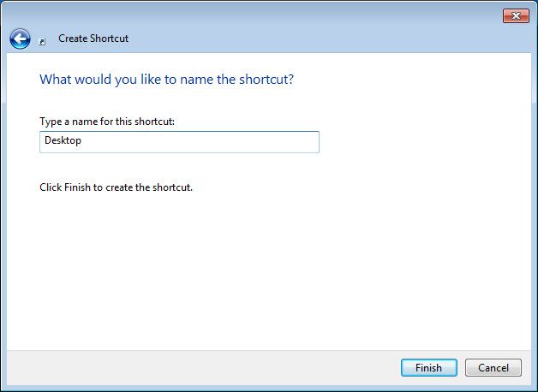Close the Create Shortcut wizard window
This screenshot has height=392, width=538.
click(515, 16)
